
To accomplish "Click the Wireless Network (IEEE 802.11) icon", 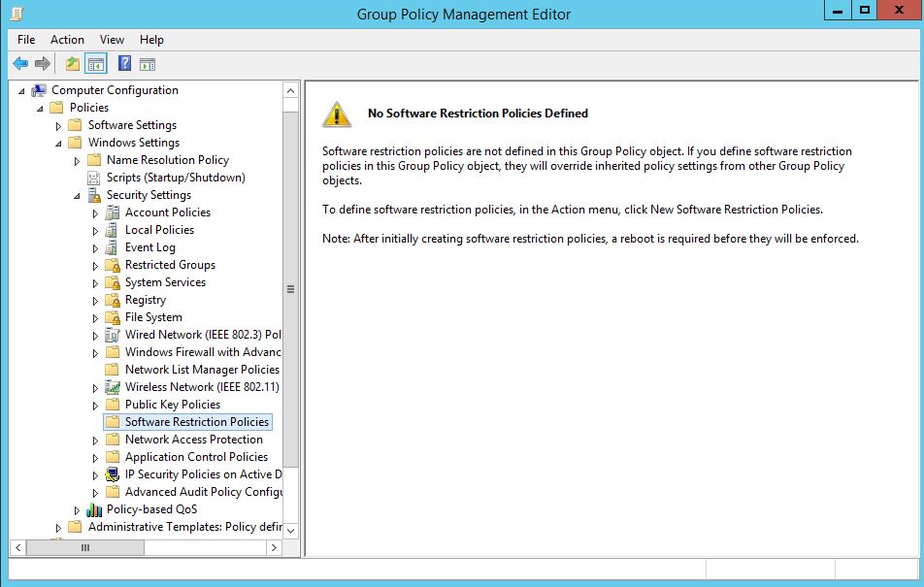I will click(112, 387).
